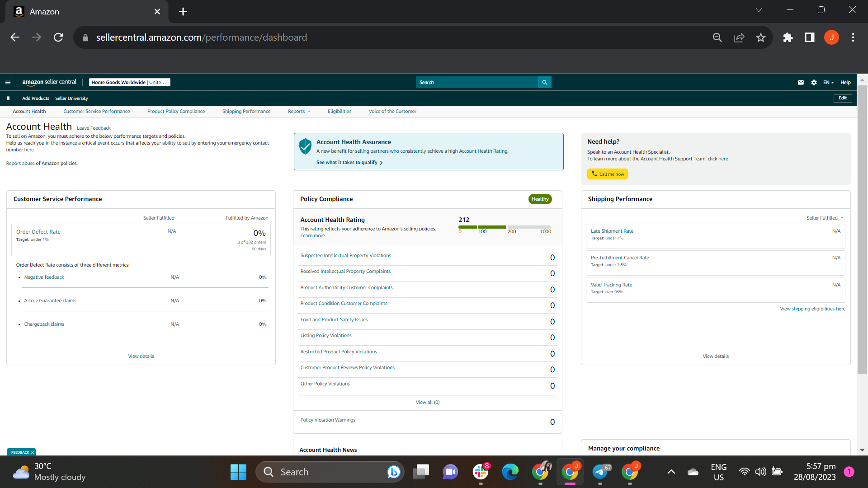Open the weather widget on the taskbar
Viewport: 868px width, 488px height.
click(x=50, y=472)
